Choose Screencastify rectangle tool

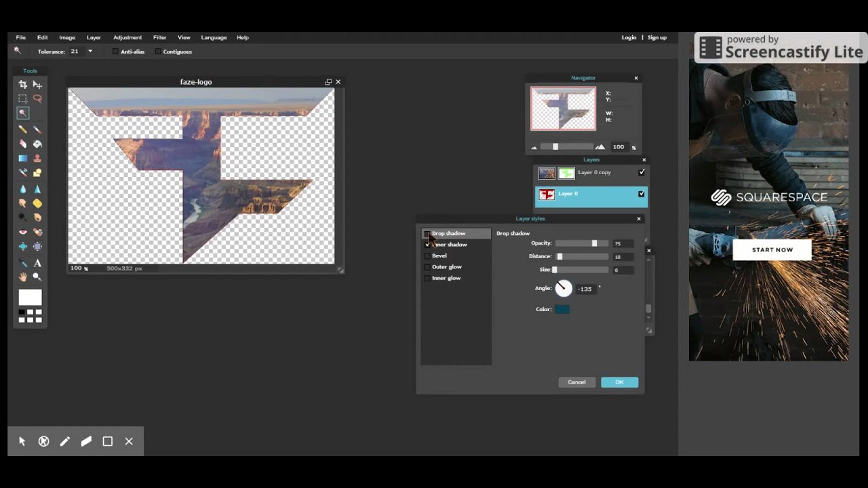[x=107, y=441]
